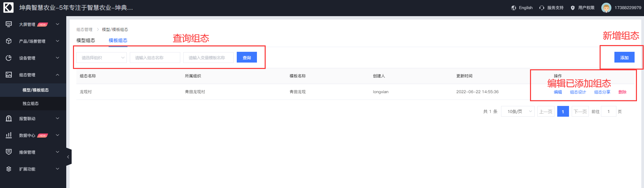Expand the 大屏管理 menu chevron
644x188 pixels.
pyautogui.click(x=58, y=24)
